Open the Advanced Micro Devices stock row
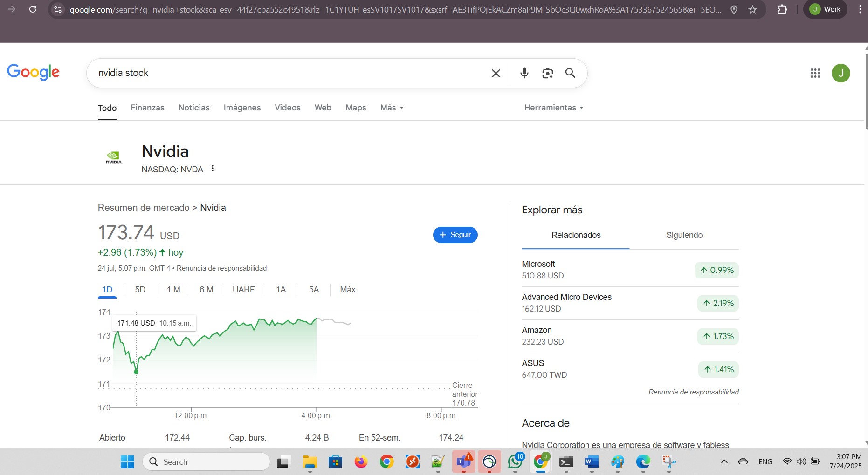 point(630,303)
